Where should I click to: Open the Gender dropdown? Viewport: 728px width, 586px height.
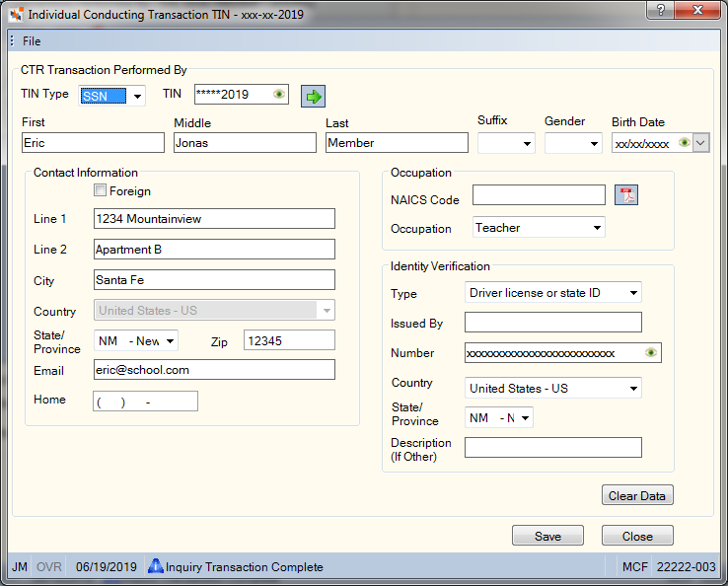(x=573, y=143)
